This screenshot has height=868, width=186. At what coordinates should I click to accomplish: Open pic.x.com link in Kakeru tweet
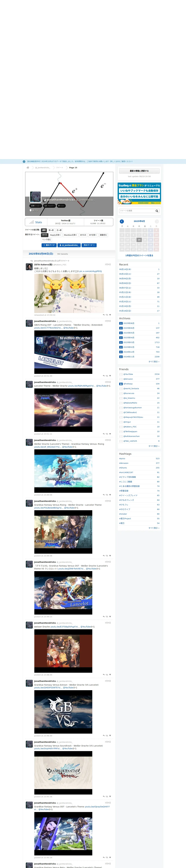(91, 271)
